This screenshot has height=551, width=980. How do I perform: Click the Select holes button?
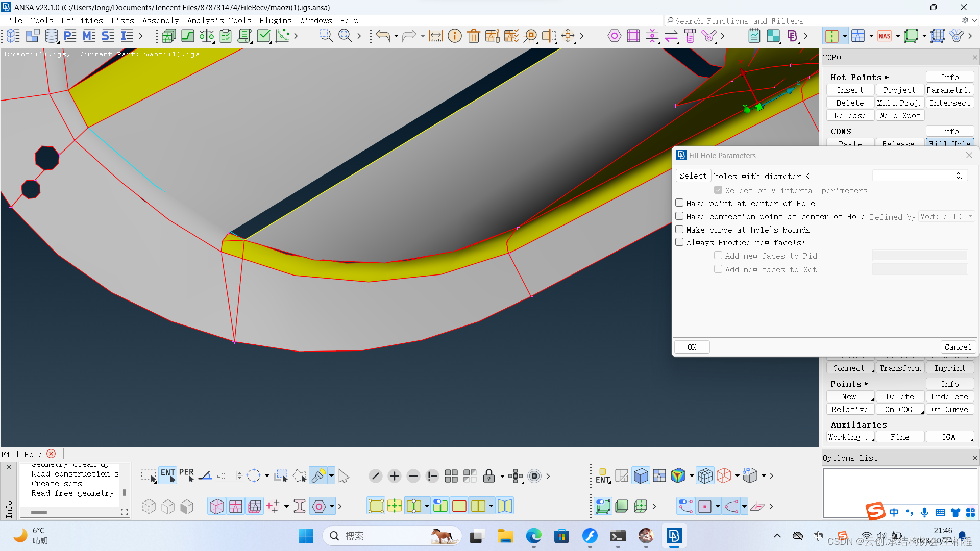pos(693,176)
